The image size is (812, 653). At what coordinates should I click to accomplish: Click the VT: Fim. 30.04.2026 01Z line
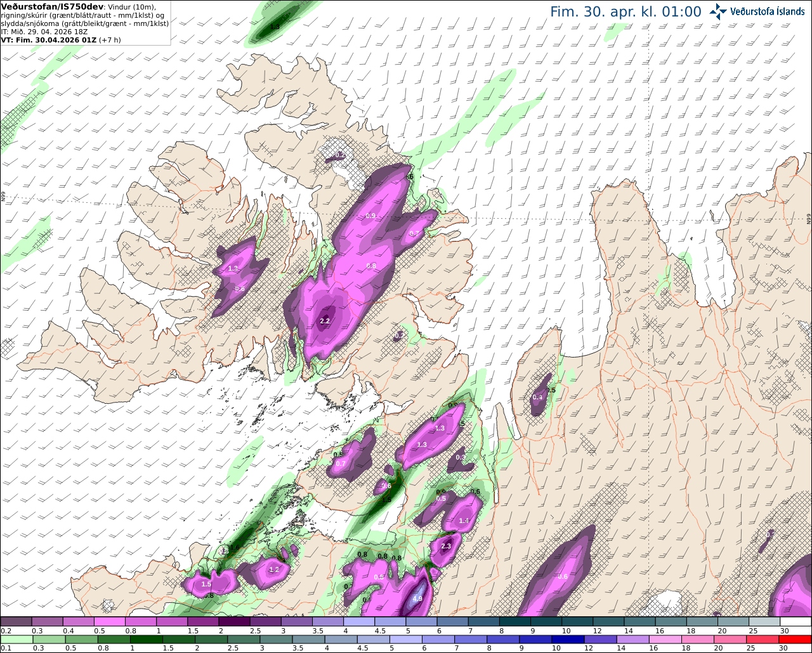(61, 39)
